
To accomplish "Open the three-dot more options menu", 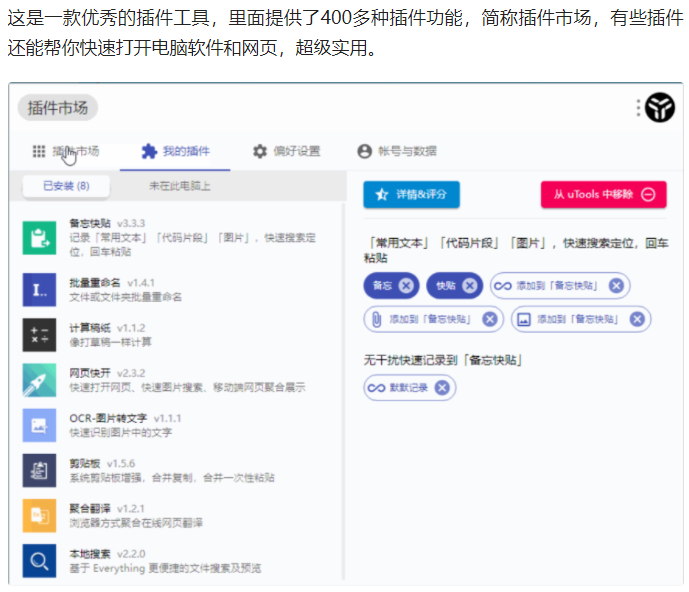I will coord(638,108).
